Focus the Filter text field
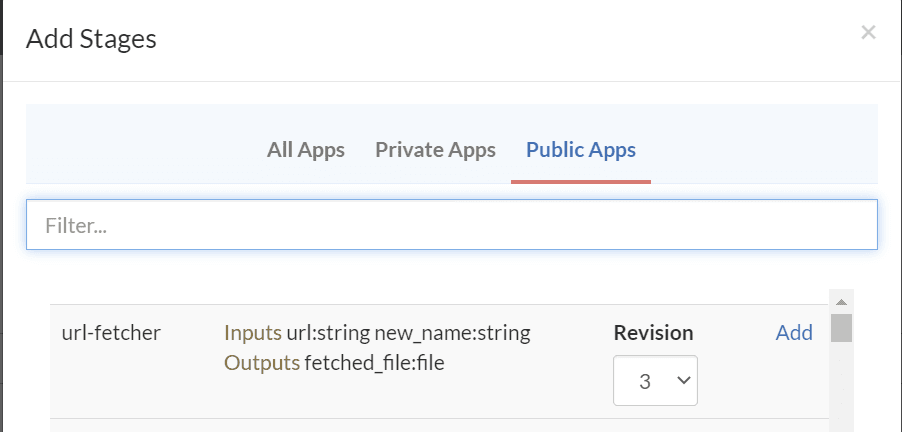The width and height of the screenshot is (902, 432). (x=451, y=225)
